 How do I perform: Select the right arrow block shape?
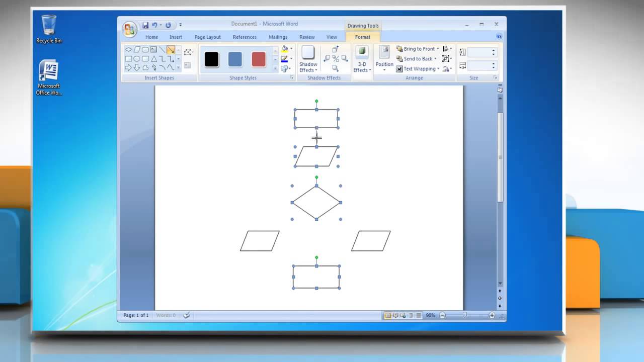tap(128, 67)
